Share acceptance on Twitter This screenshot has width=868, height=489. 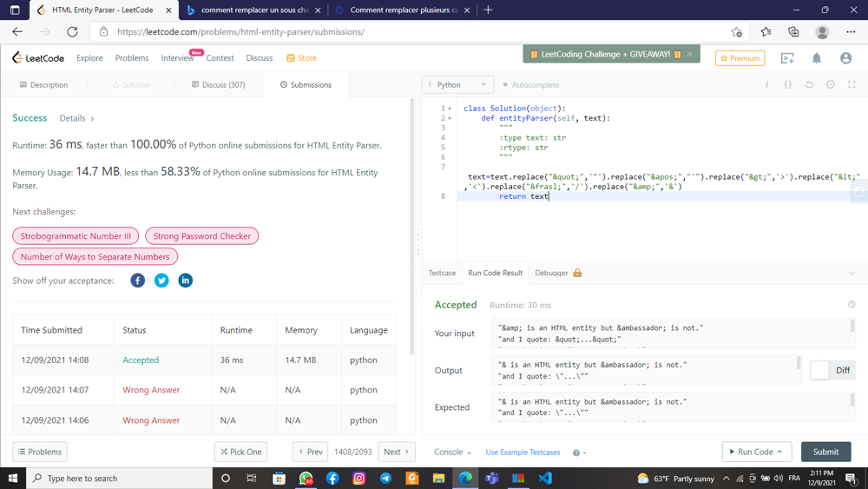[161, 281]
